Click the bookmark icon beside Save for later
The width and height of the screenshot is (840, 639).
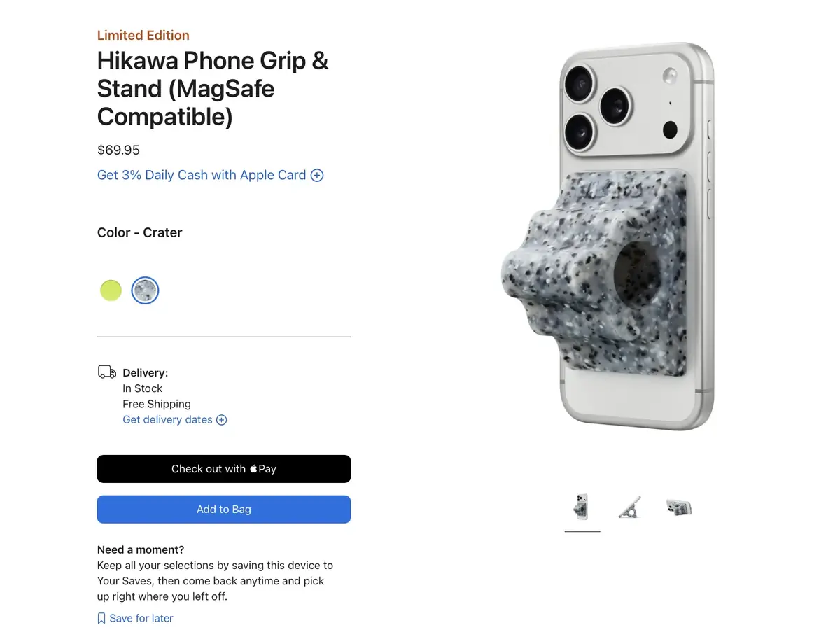(101, 618)
